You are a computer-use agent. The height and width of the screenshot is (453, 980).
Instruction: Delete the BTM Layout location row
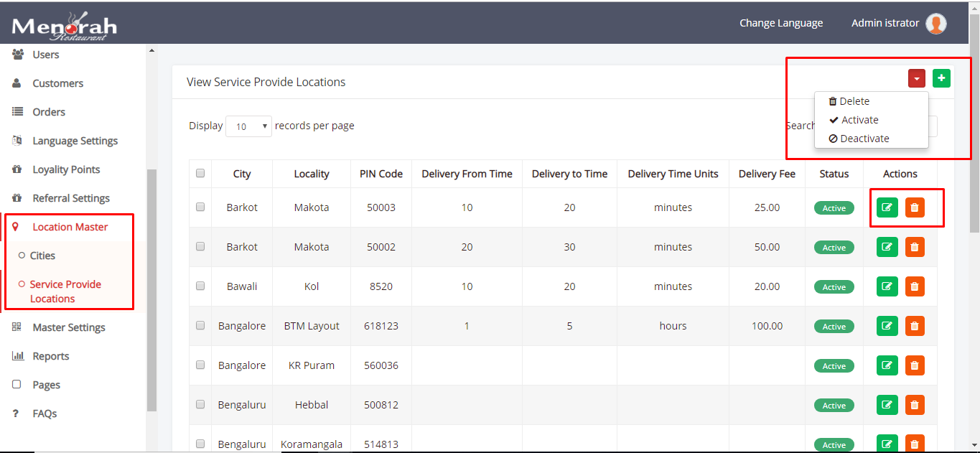(915, 326)
